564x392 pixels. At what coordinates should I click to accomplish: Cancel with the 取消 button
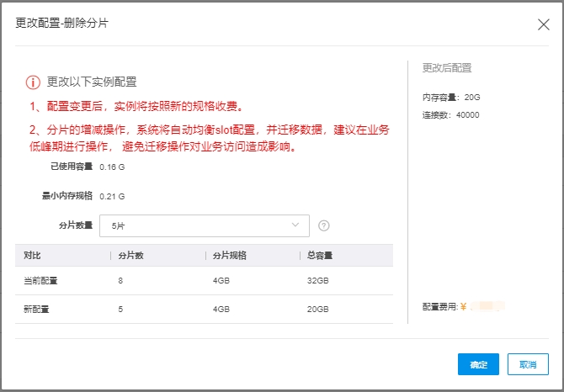pyautogui.click(x=528, y=364)
